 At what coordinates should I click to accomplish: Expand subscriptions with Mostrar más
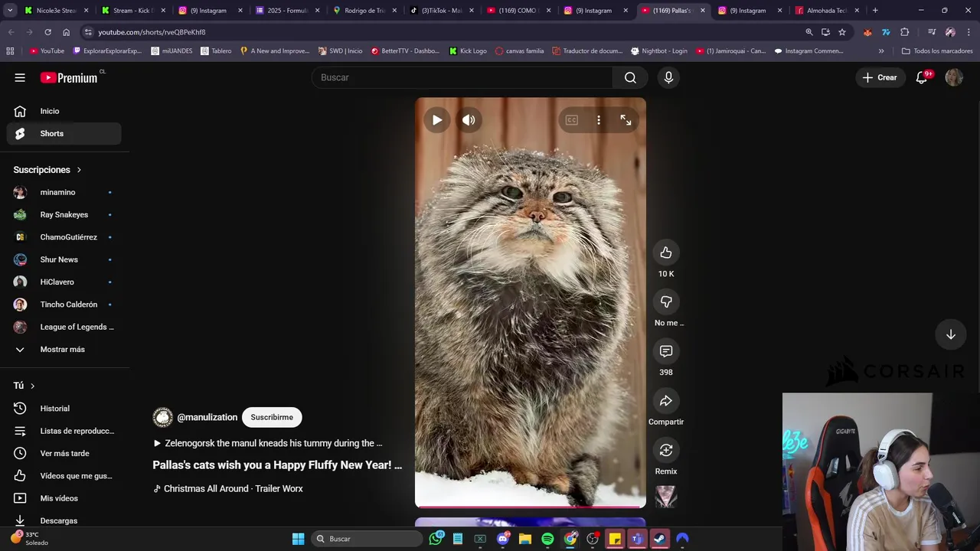(x=64, y=349)
